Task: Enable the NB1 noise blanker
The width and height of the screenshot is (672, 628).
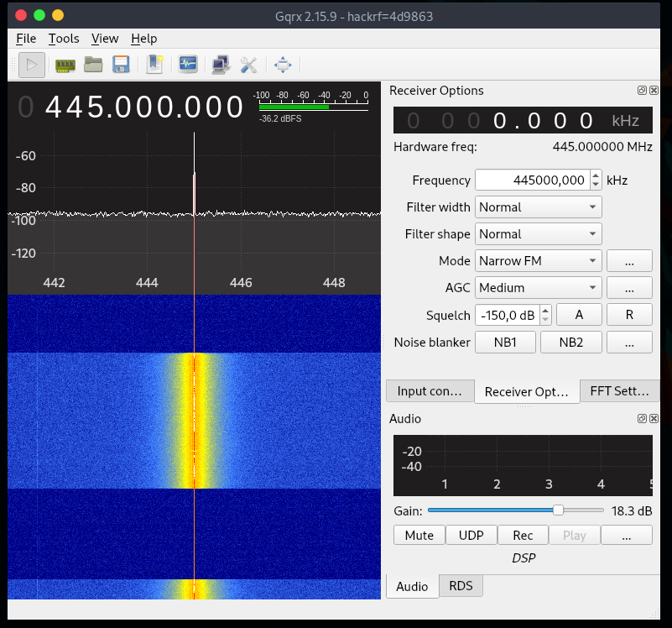Action: pyautogui.click(x=505, y=342)
